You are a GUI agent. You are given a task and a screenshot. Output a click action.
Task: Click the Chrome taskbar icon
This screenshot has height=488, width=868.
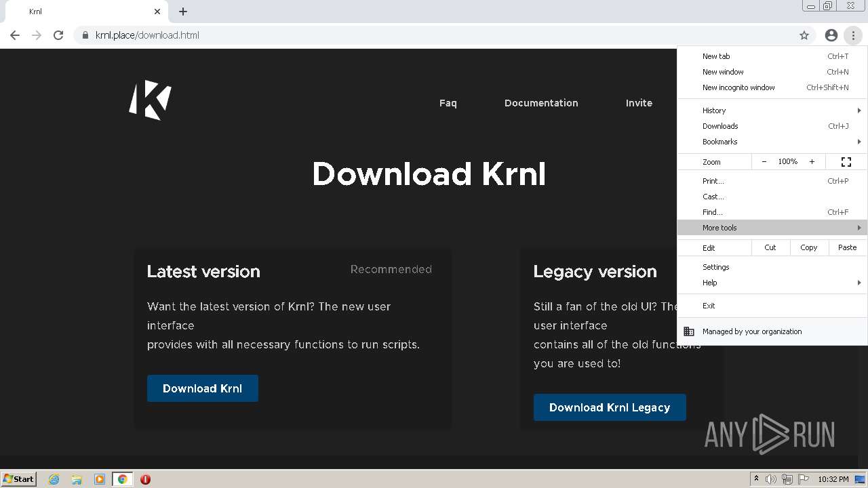(x=123, y=479)
